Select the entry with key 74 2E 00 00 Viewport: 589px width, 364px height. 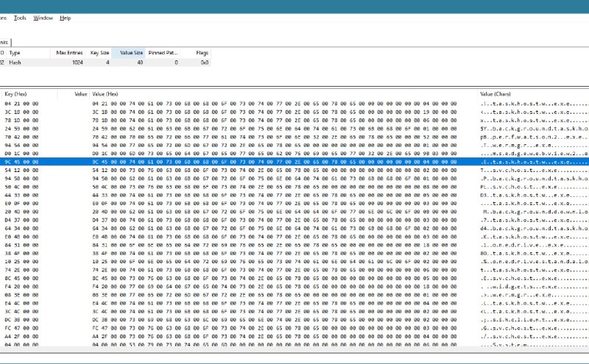(21, 270)
